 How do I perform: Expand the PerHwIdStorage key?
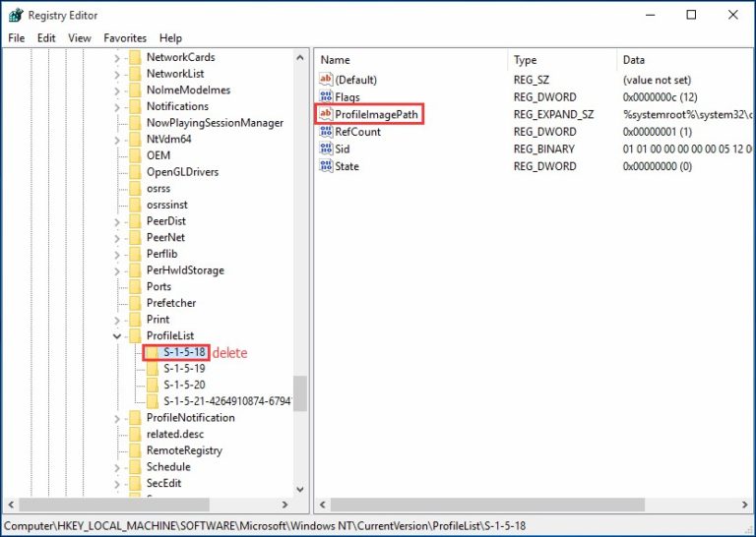point(117,271)
